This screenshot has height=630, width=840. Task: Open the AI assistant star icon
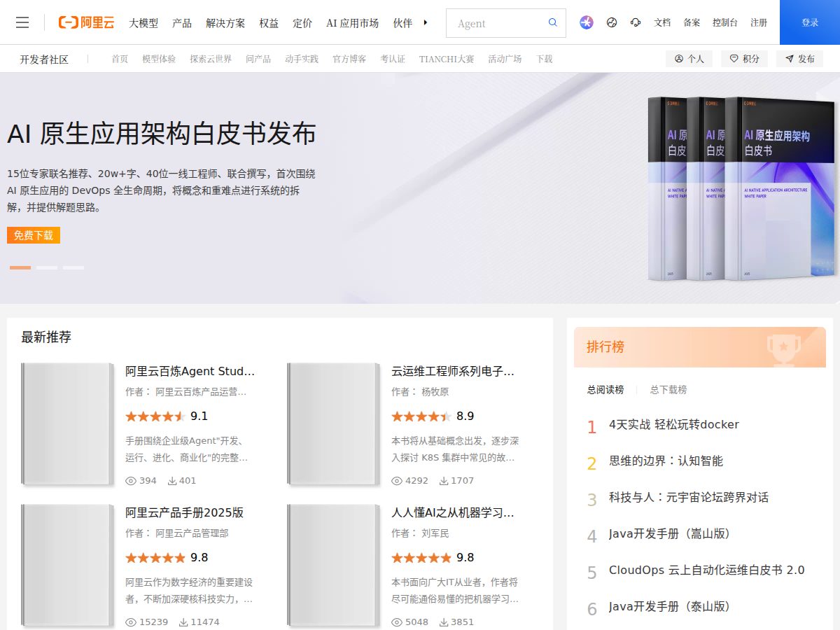point(587,22)
